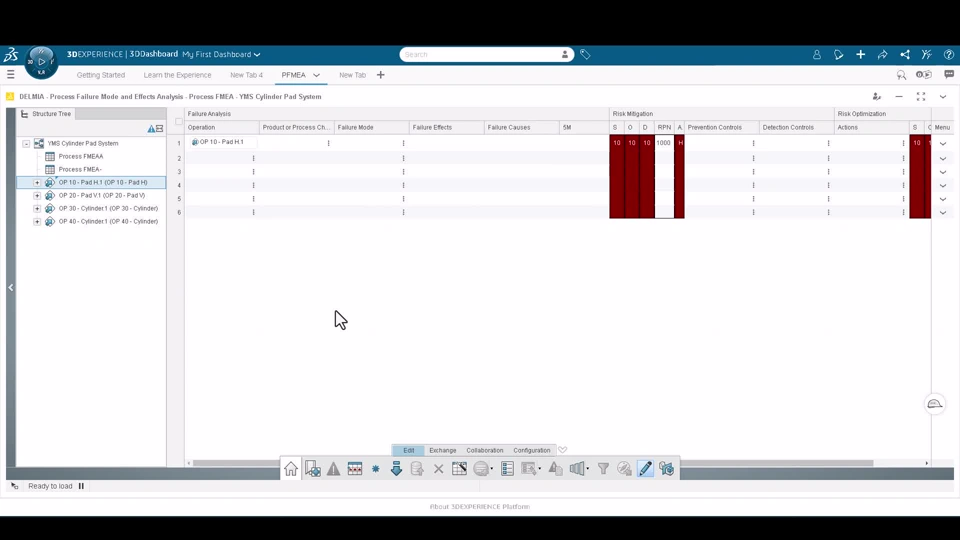The height and width of the screenshot is (540, 960).
Task: Select the Exchange toolbar tab
Action: click(442, 450)
